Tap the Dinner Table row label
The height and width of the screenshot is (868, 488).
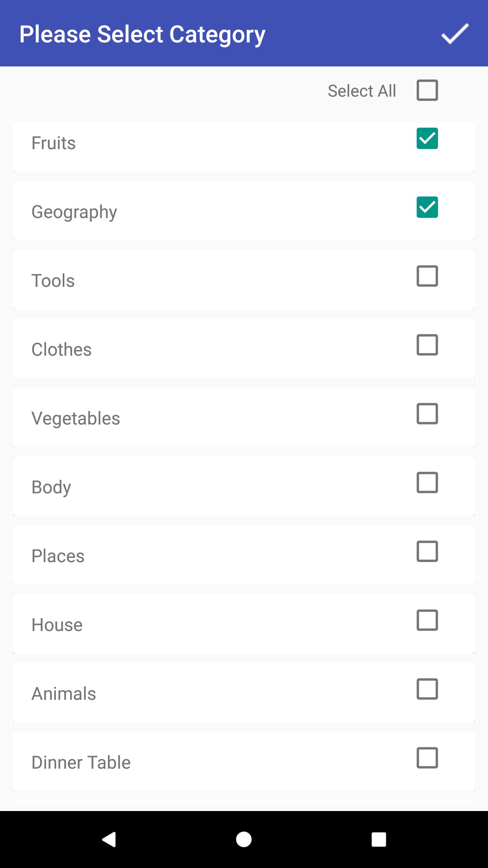click(81, 763)
